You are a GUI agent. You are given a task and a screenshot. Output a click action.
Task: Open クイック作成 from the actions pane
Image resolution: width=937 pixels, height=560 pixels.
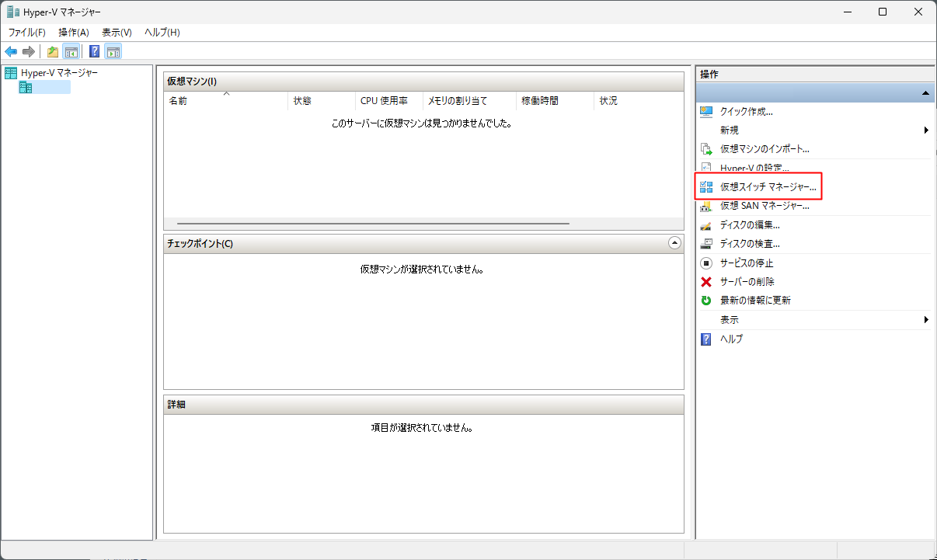(x=746, y=111)
